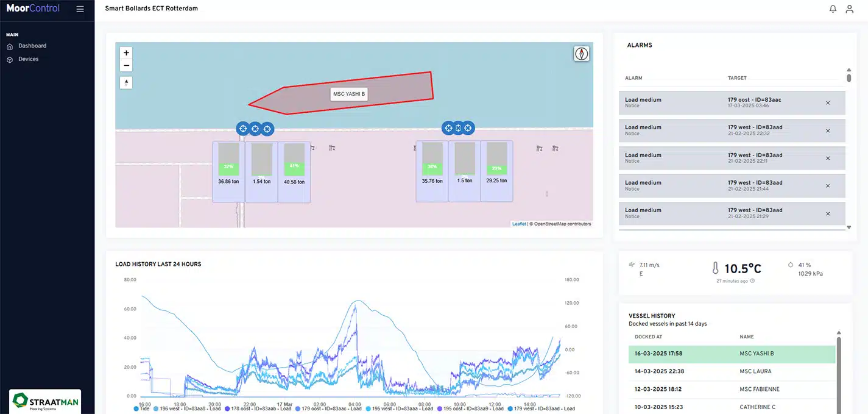Click the 10.5°C temperature reading
The width and height of the screenshot is (868, 414).
[x=743, y=268]
